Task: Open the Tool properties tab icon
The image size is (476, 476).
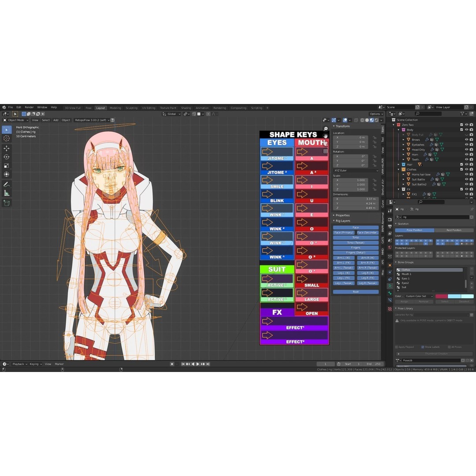Action: click(390, 211)
